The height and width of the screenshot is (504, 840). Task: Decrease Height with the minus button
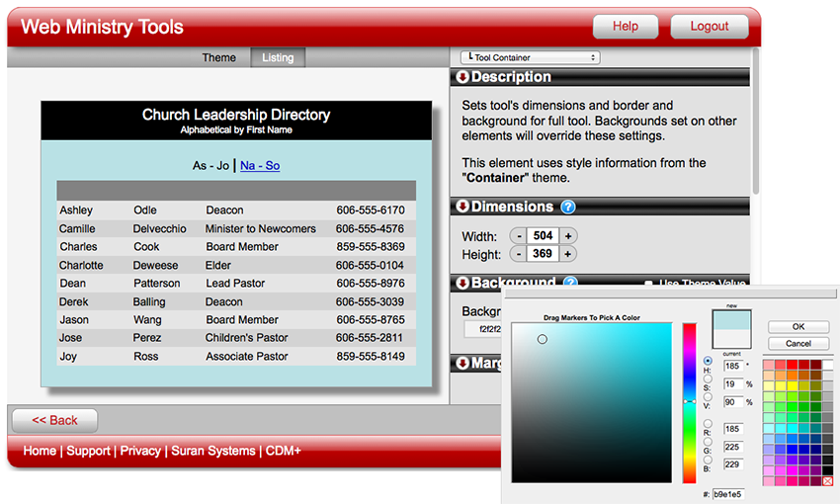(519, 254)
